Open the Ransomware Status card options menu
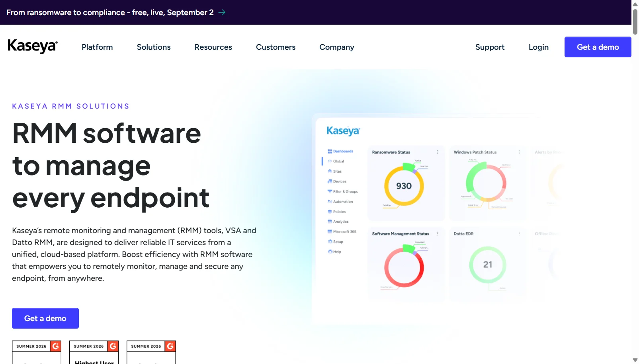The width and height of the screenshot is (639, 364). [438, 152]
